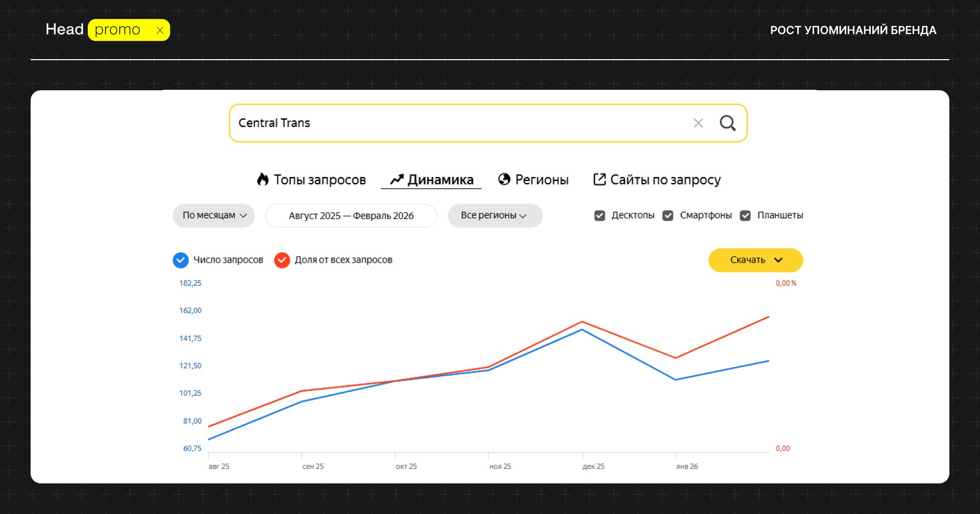
Task: Click the yellow promo badge
Action: pyautogui.click(x=129, y=30)
